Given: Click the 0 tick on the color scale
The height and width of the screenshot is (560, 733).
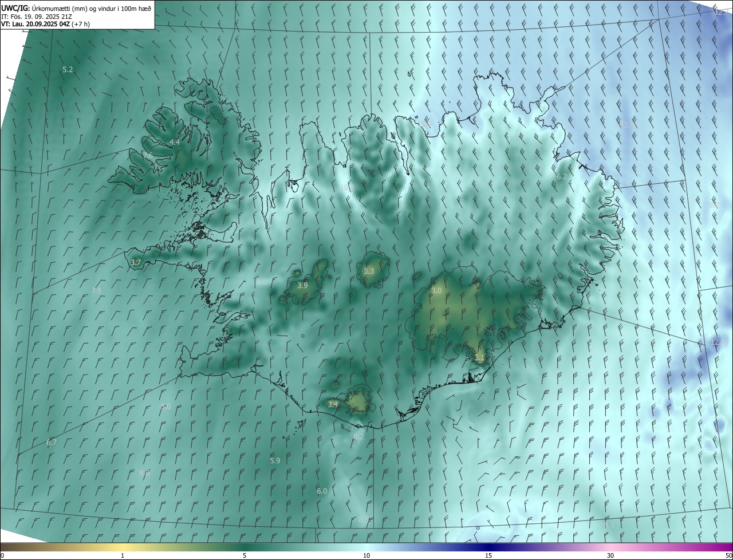Looking at the screenshot, I should (x=2, y=555).
